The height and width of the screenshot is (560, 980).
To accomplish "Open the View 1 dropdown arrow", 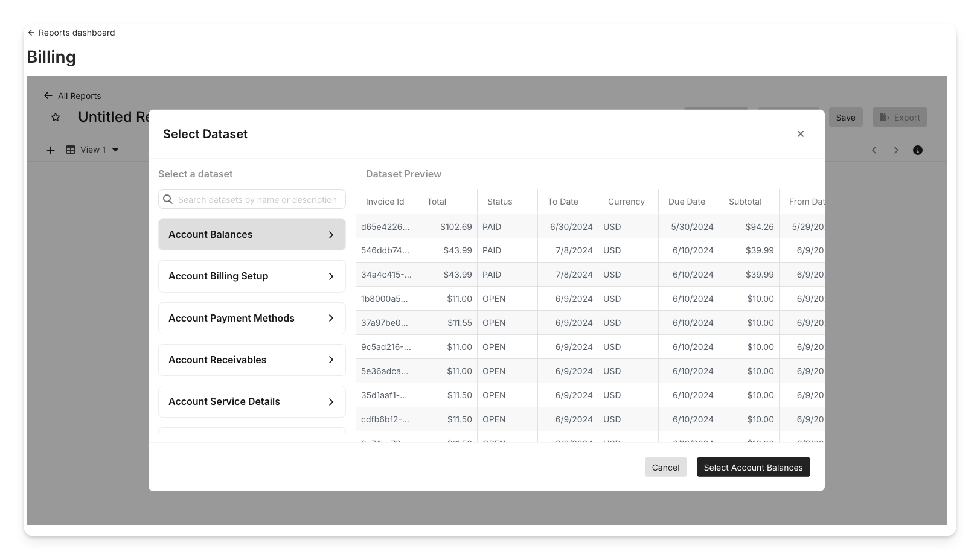I will 115,150.
